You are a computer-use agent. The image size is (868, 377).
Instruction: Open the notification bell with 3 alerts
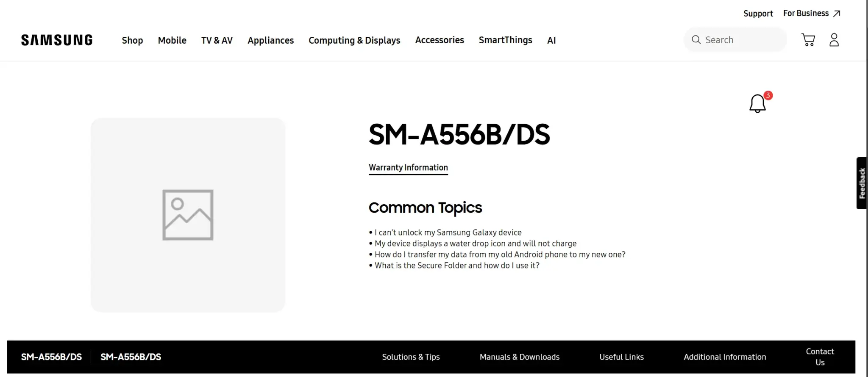tap(758, 103)
